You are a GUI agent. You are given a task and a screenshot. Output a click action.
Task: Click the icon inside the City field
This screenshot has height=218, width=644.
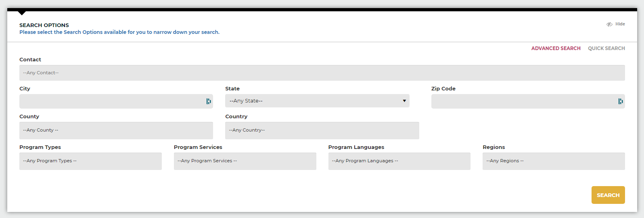(209, 101)
